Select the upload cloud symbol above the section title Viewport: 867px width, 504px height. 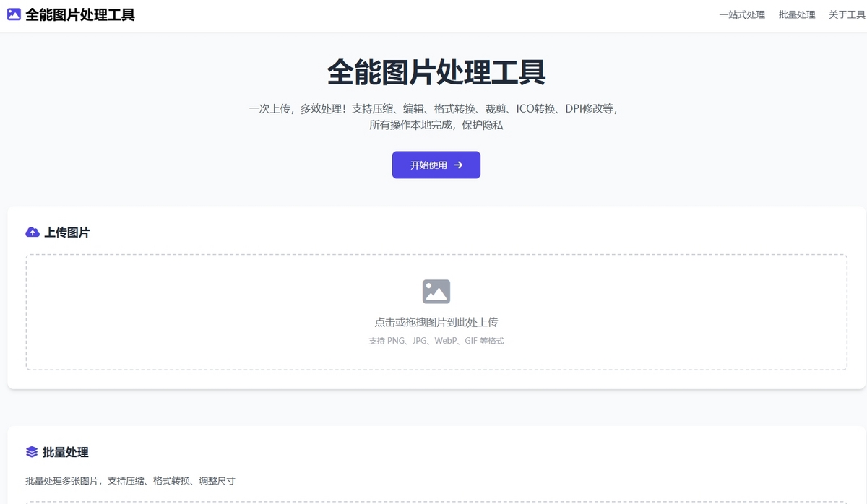(32, 232)
